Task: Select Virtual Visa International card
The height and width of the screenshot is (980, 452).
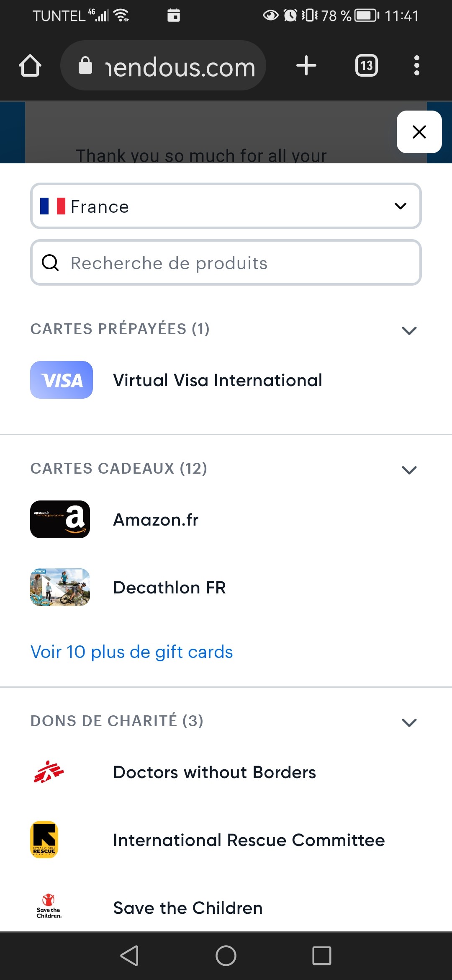Action: pos(218,380)
